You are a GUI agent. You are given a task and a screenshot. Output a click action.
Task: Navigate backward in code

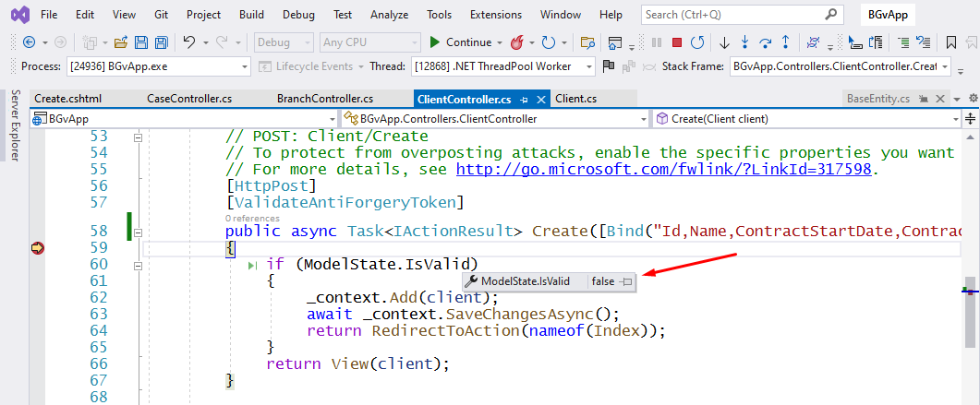(x=29, y=42)
